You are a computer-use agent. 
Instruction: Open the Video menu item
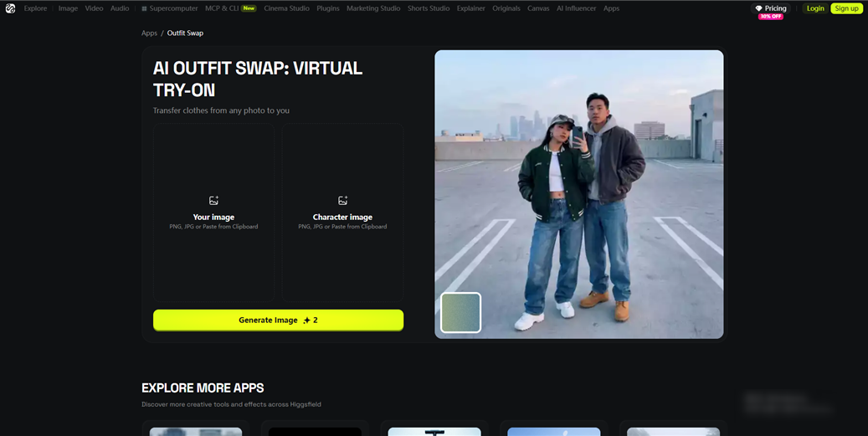[x=94, y=8]
